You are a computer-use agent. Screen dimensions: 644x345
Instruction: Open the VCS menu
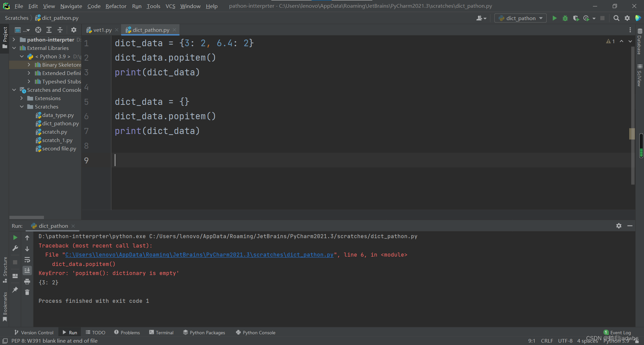[x=170, y=6]
